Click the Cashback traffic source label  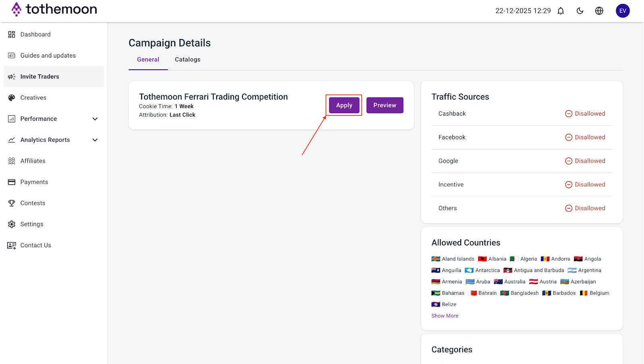[x=452, y=114]
